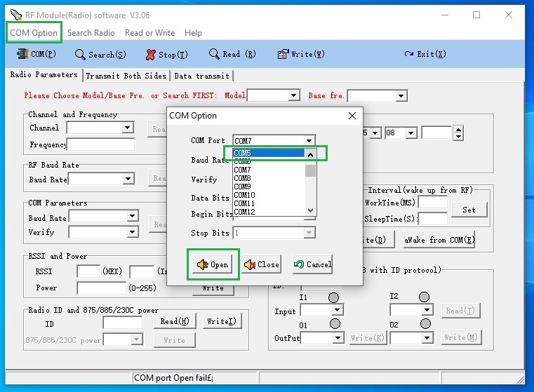This screenshot has width=534, height=392.
Task: Switch to Data transmit tab
Action: click(201, 76)
